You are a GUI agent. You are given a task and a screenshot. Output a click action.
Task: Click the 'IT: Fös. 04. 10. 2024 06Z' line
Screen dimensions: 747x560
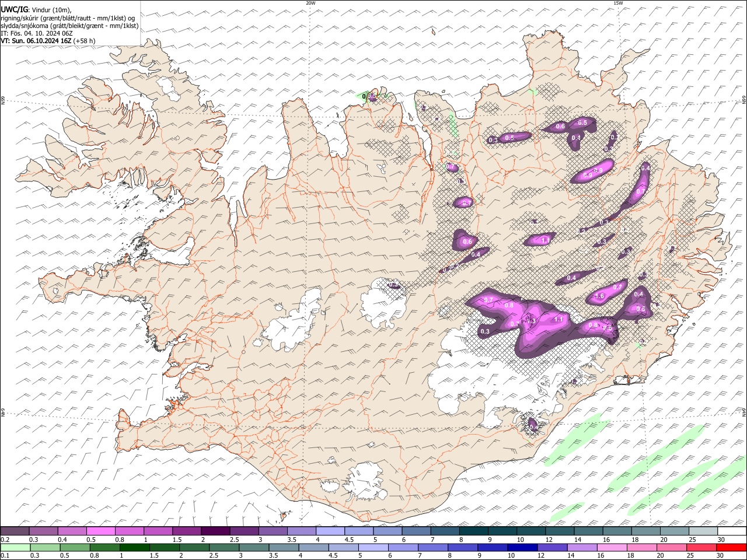click(x=36, y=33)
